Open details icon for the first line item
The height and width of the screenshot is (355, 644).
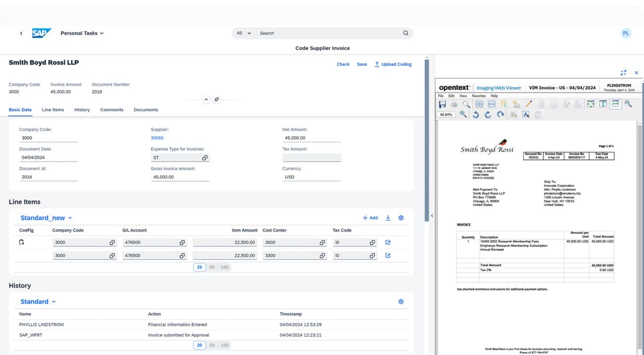pos(388,242)
